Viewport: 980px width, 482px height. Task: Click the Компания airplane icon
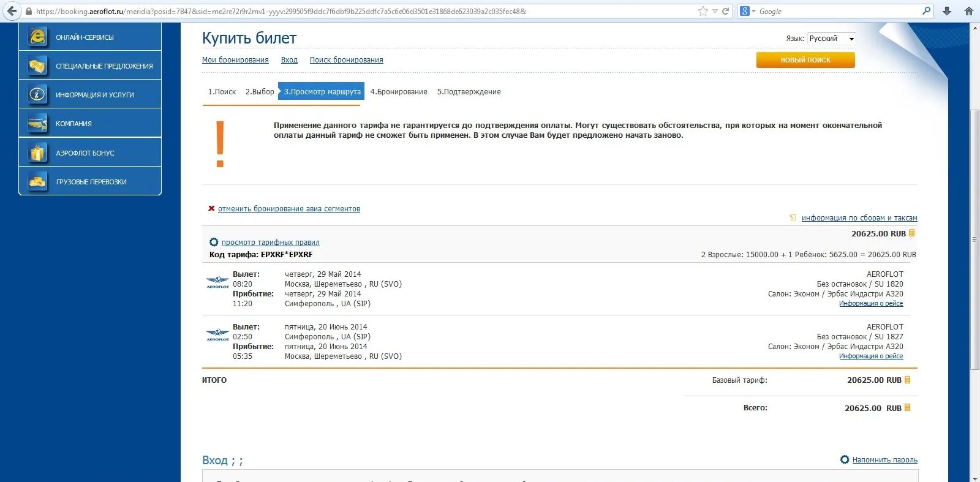37,123
